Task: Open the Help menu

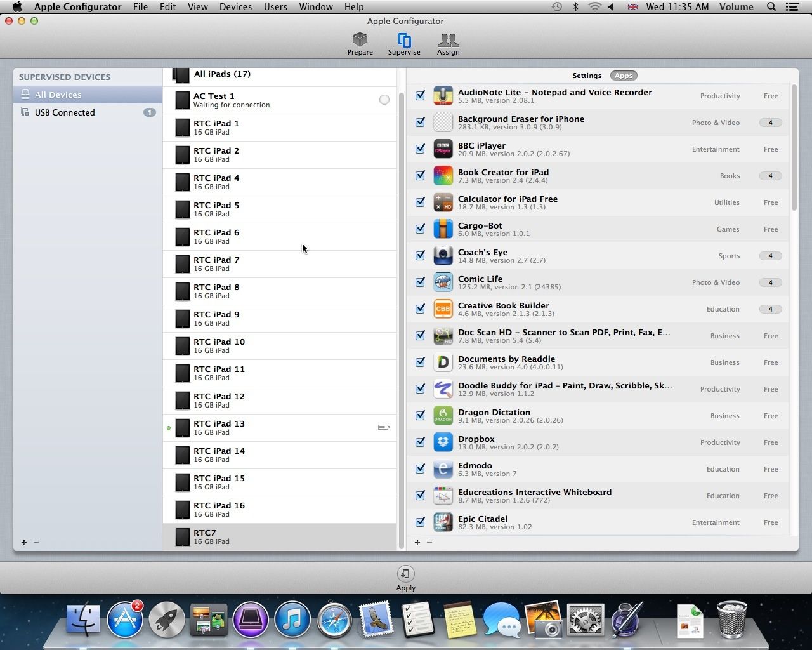Action: (x=354, y=7)
